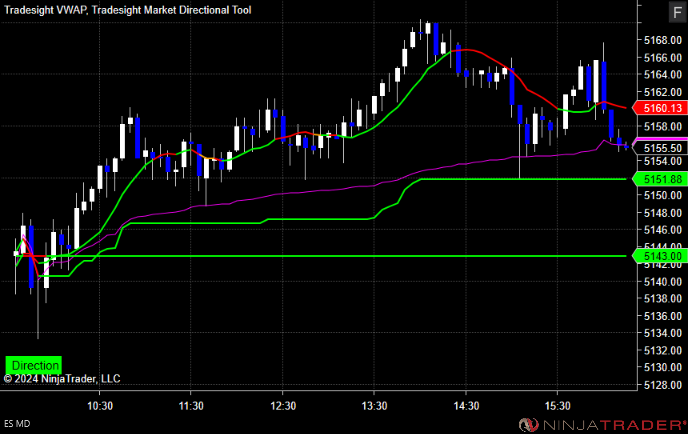
Task: Click the 5150.00 price axis label
Action: 663,195
